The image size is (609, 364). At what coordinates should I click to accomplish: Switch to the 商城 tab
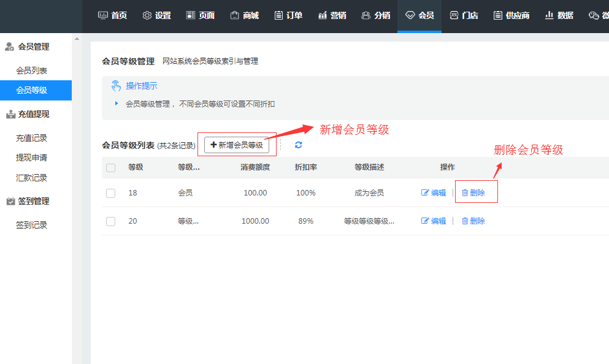pyautogui.click(x=244, y=15)
